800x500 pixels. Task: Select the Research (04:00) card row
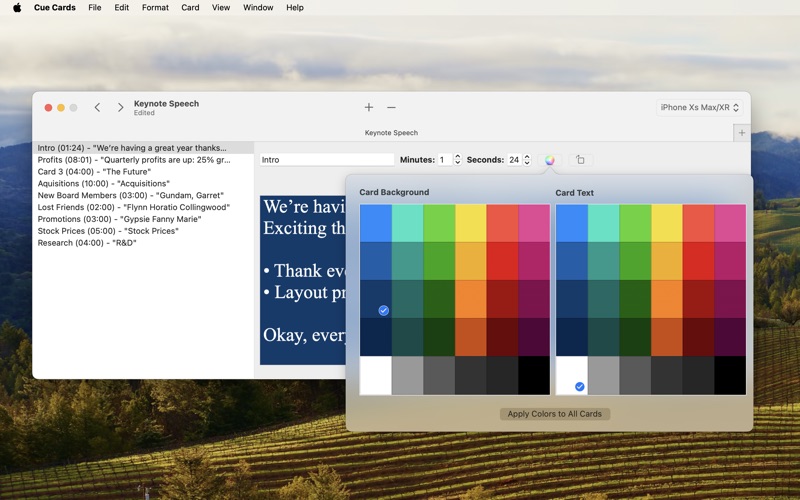143,243
